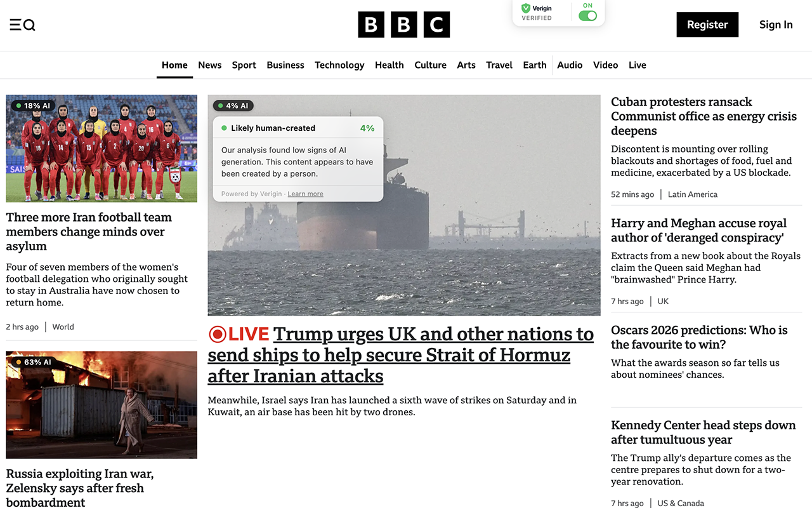Screen dimensions: 812x508
Task: Open the Culture section
Action: click(431, 65)
